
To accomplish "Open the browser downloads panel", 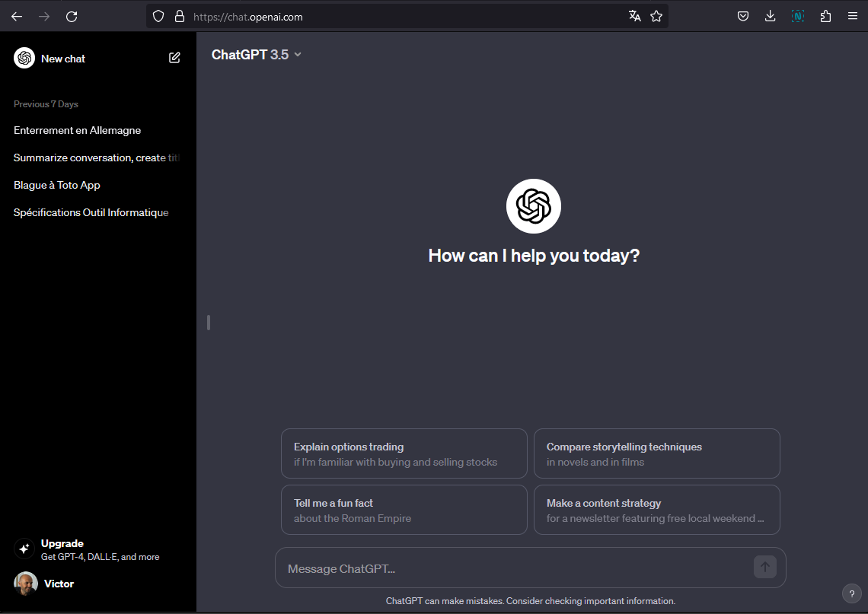I will coord(770,17).
